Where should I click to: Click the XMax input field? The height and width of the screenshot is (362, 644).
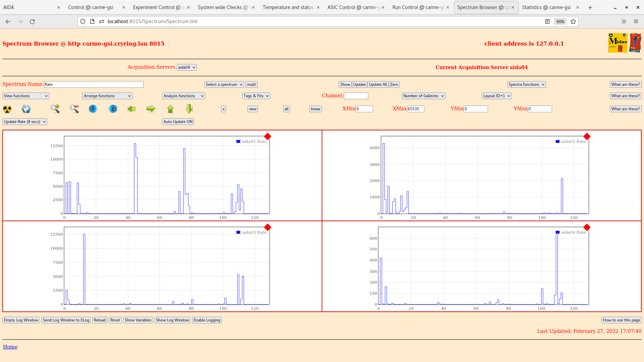pos(415,109)
